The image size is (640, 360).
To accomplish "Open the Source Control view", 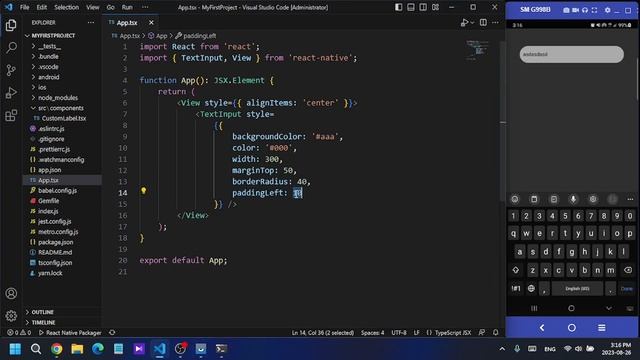I will point(11,70).
